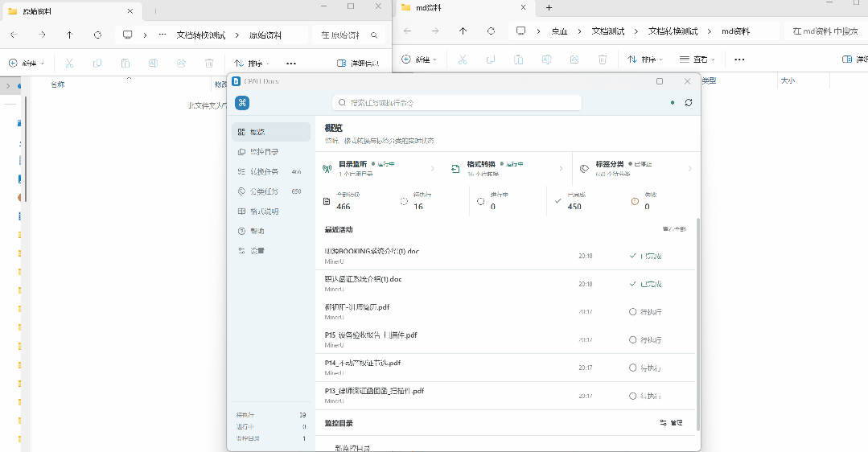Click the tag icon on the 标签分类 card
Image resolution: width=868 pixels, height=452 pixels.
584,169
